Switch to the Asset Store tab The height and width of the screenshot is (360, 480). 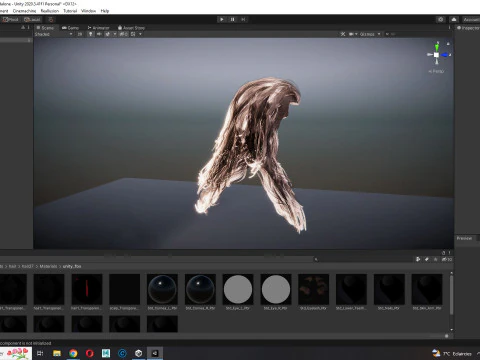131,28
